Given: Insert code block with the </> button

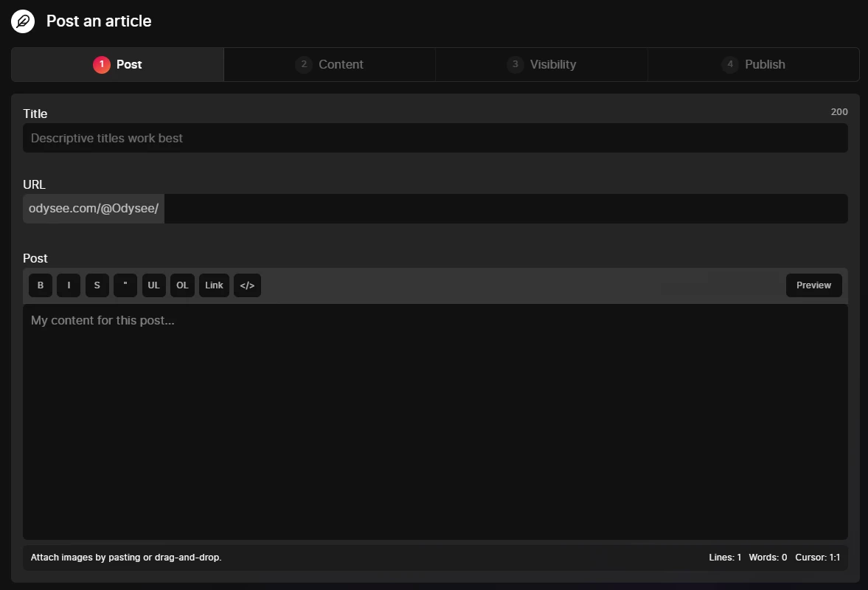Looking at the screenshot, I should 247,285.
